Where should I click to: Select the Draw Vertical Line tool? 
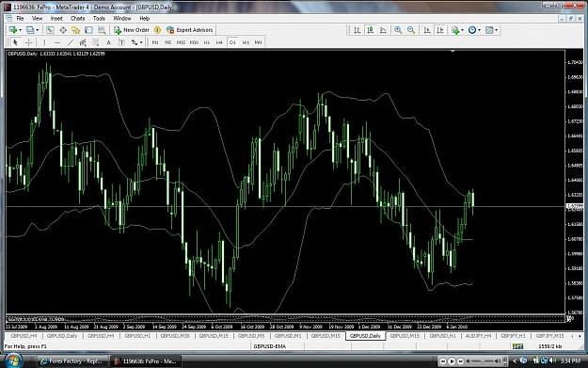[44, 42]
